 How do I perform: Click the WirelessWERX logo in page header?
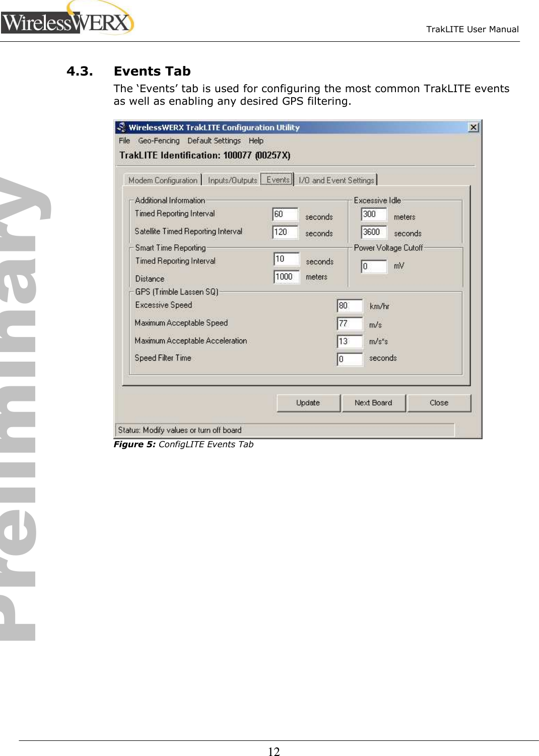click(67, 18)
